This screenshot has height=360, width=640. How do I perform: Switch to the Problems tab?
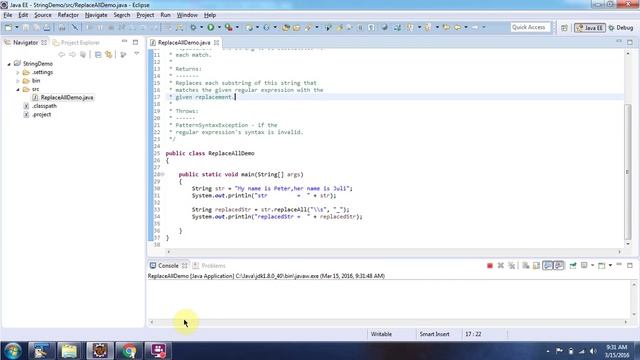tap(209, 266)
